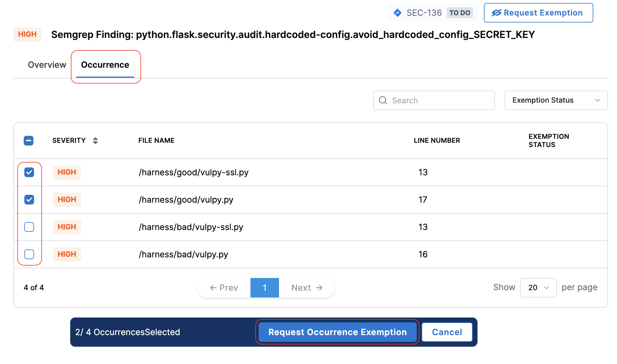Click the crossed-eye icon in Request Exemption
Screen dimensions: 617x364
coord(496,13)
